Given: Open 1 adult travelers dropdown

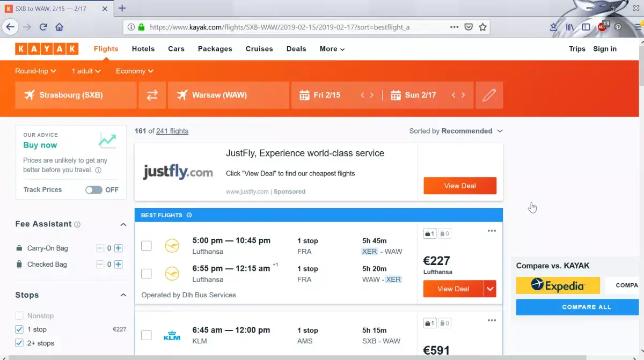Looking at the screenshot, I should click(86, 71).
